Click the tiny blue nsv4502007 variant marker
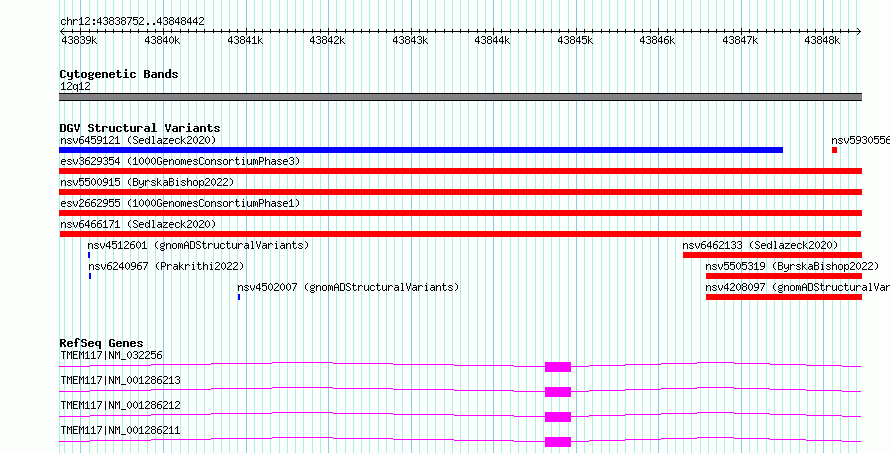 (x=239, y=297)
